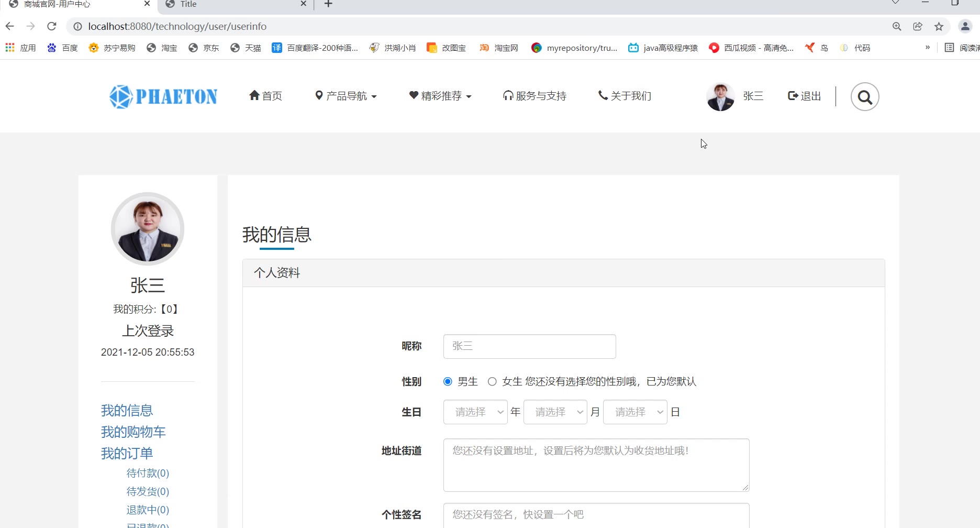Show more bookmarks with the chevron

coord(928,47)
